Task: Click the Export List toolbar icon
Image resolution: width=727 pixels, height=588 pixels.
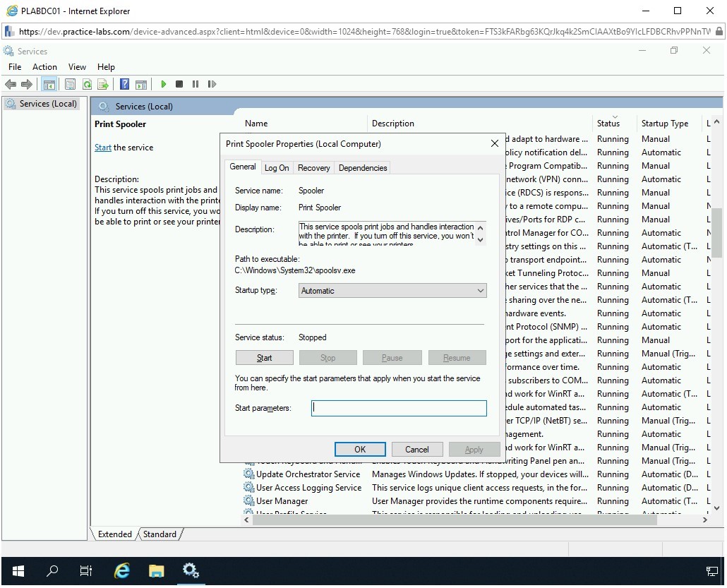Action: (103, 84)
